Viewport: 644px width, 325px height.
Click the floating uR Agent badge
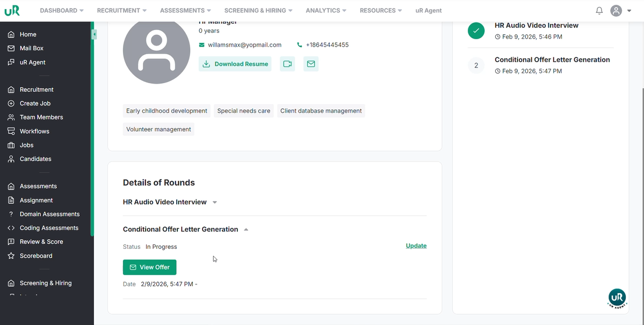pyautogui.click(x=617, y=298)
